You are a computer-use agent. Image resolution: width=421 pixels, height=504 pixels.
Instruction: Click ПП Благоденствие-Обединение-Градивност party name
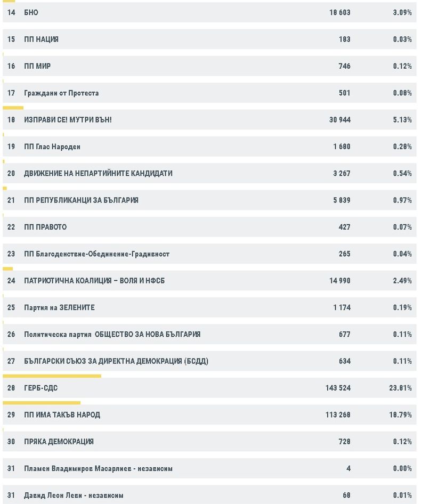coord(96,254)
